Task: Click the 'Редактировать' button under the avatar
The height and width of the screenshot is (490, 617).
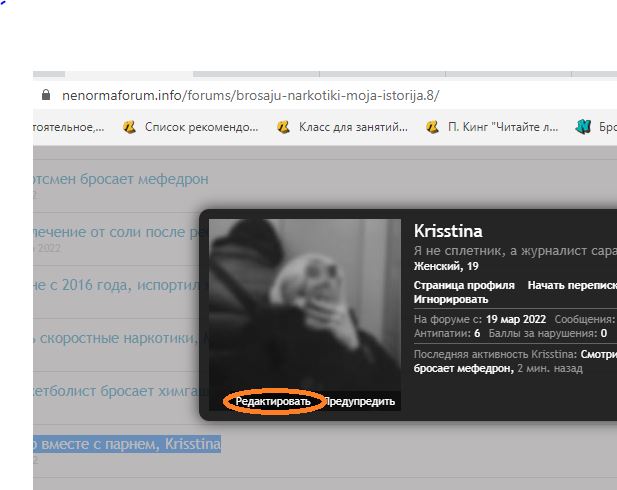Action: [x=273, y=401]
